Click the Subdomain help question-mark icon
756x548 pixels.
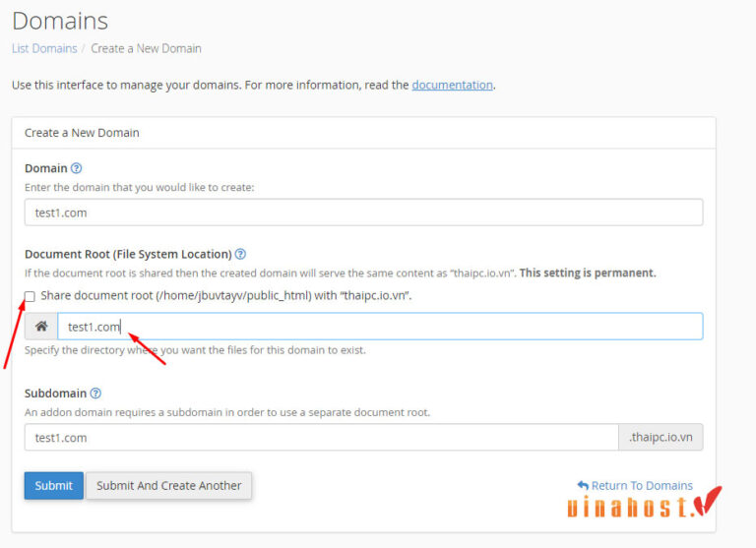coord(95,394)
